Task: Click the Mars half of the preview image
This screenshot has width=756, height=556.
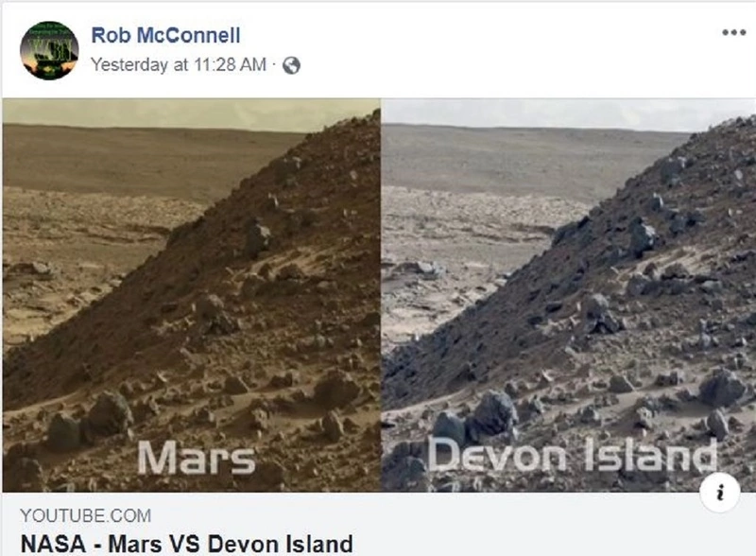Action: 192,295
